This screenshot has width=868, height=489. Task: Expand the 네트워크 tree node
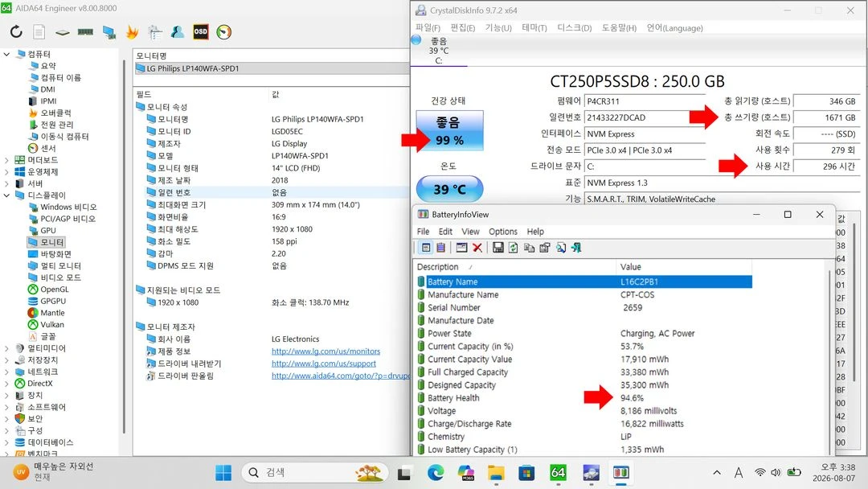pos(6,372)
